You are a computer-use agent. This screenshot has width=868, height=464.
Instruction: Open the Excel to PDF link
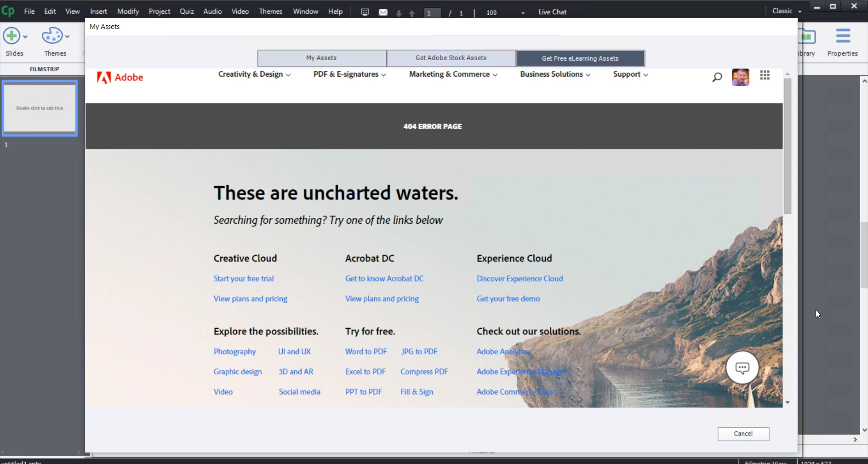point(365,372)
